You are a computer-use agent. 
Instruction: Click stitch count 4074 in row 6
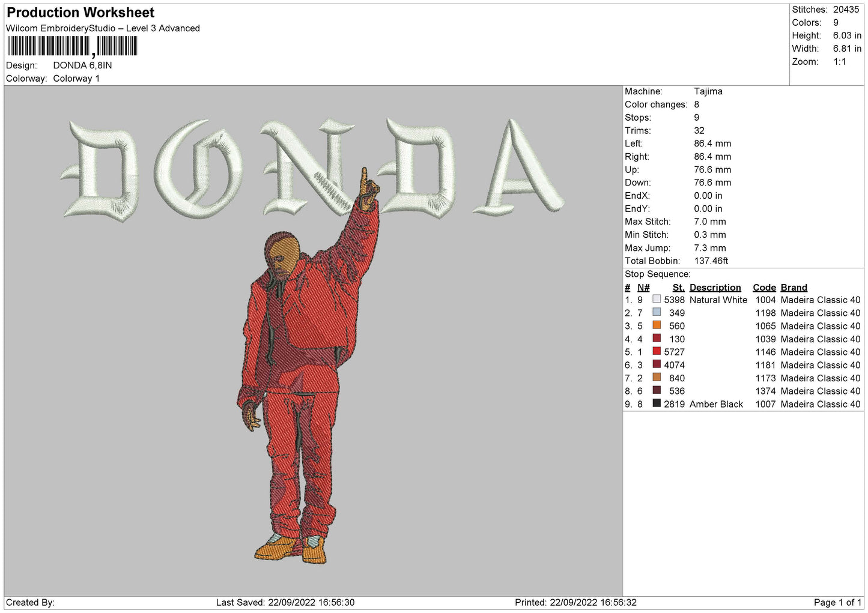(x=675, y=365)
